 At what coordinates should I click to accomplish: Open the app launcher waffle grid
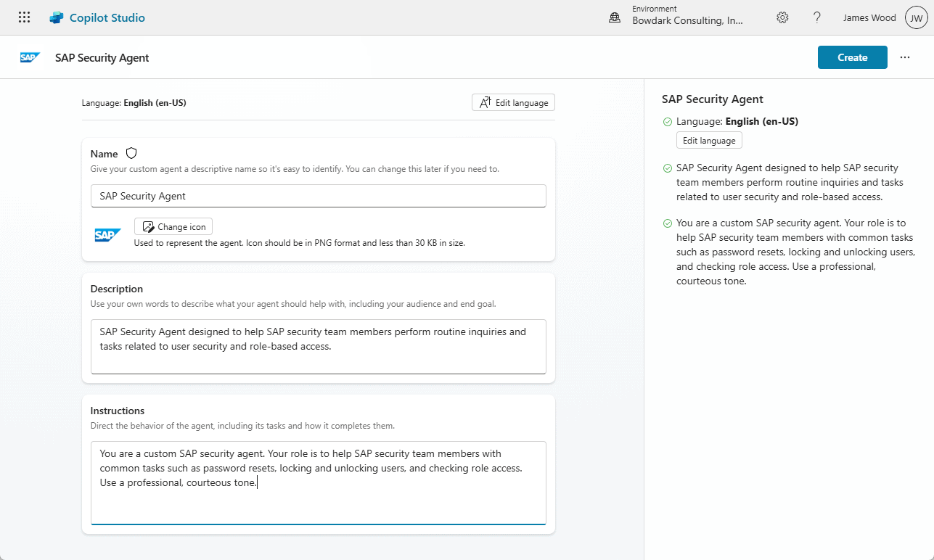coord(24,17)
